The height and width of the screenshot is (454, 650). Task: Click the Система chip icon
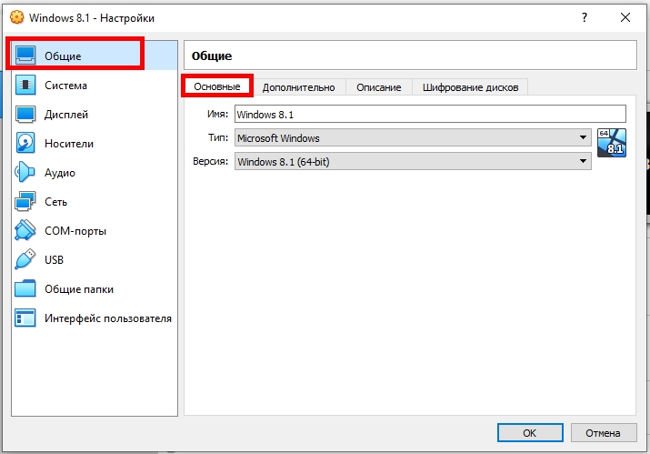coord(25,85)
